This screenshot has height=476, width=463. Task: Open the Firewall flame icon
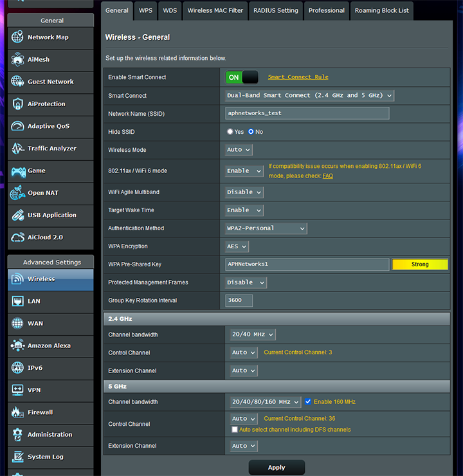17,412
